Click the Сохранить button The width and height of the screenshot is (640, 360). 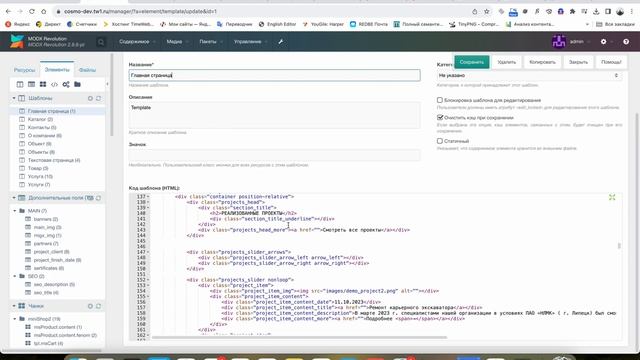click(x=471, y=62)
